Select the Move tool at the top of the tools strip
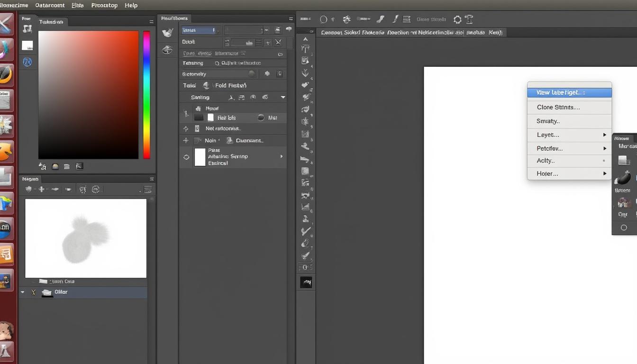Image resolution: width=637 pixels, height=364 pixels. click(x=306, y=38)
